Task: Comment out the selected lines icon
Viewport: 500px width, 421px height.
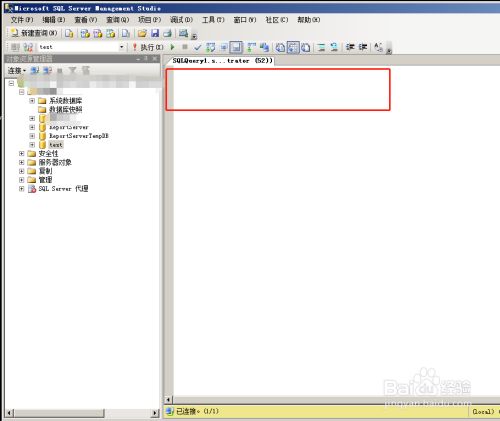Action: point(321,47)
